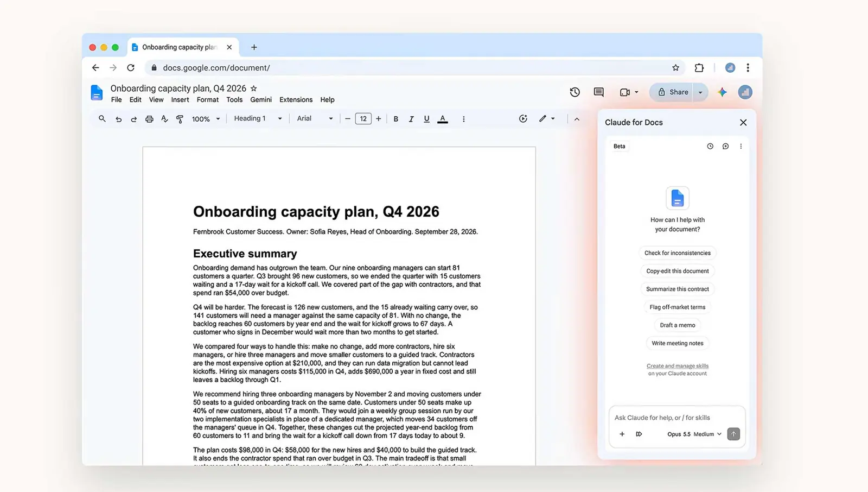The width and height of the screenshot is (868, 492).
Task: Change the Opus 5.5 Medium model selector
Action: click(x=694, y=434)
